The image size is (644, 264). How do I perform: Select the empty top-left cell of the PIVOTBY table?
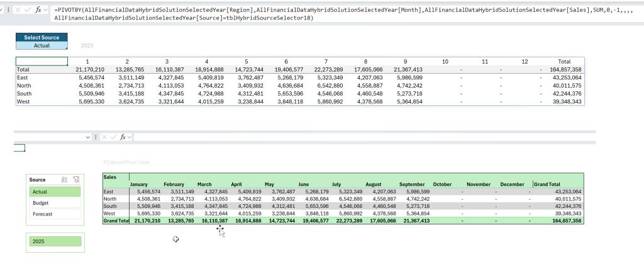coord(42,61)
